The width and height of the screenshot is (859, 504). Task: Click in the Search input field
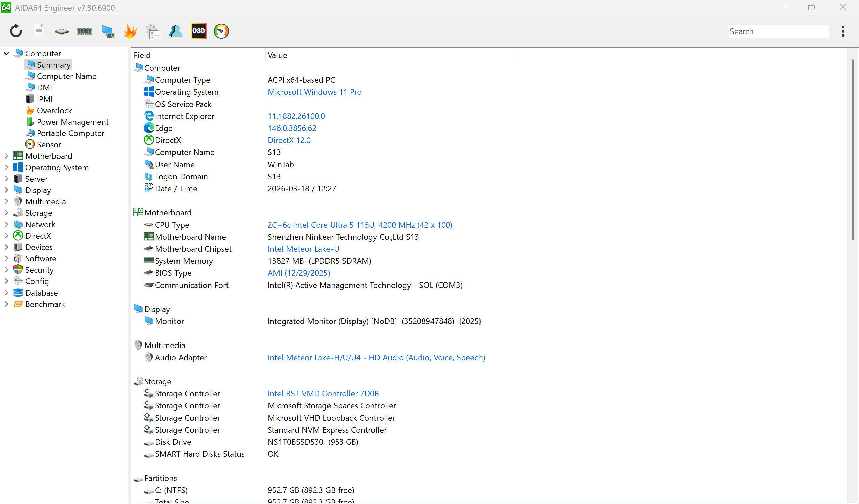[x=778, y=31]
